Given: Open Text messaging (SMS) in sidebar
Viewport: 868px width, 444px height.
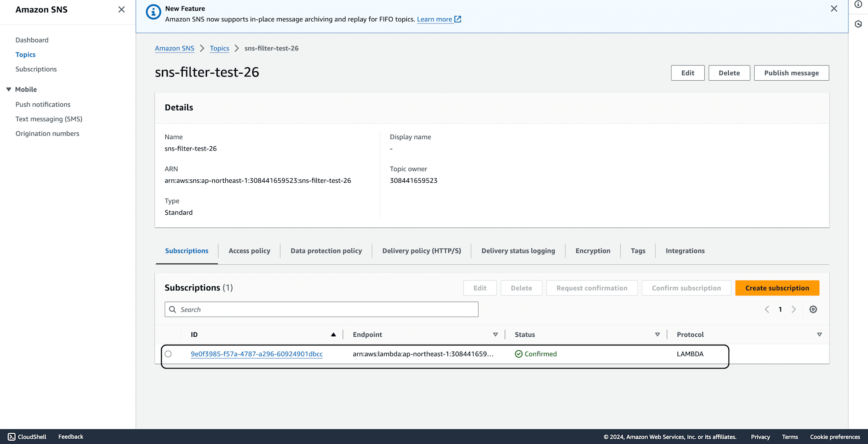Looking at the screenshot, I should coord(49,119).
